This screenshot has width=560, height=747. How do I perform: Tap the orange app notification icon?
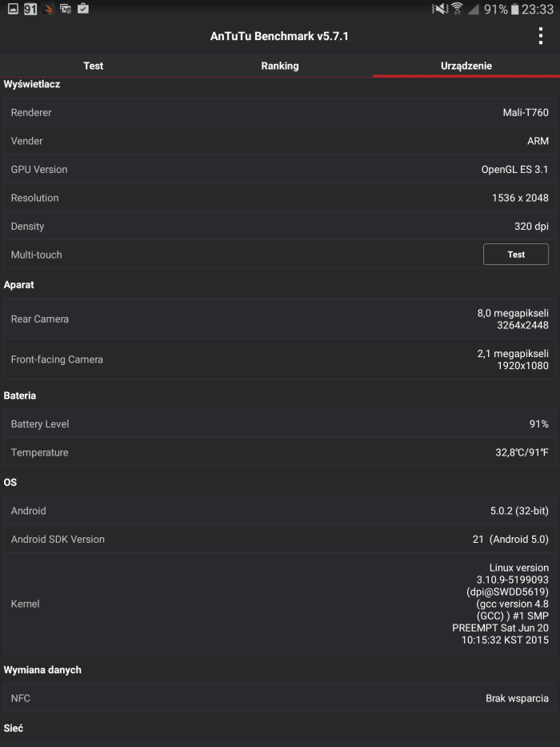coord(48,9)
